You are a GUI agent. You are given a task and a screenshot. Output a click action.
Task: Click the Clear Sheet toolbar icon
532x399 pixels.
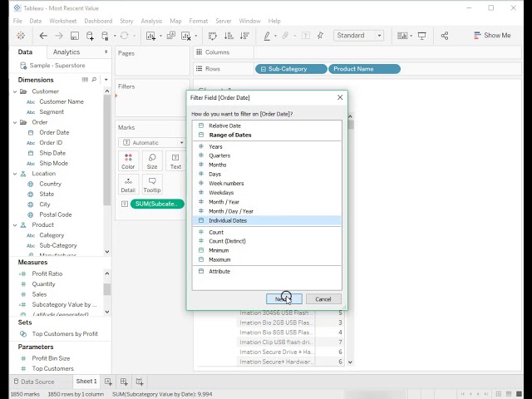click(x=186, y=36)
